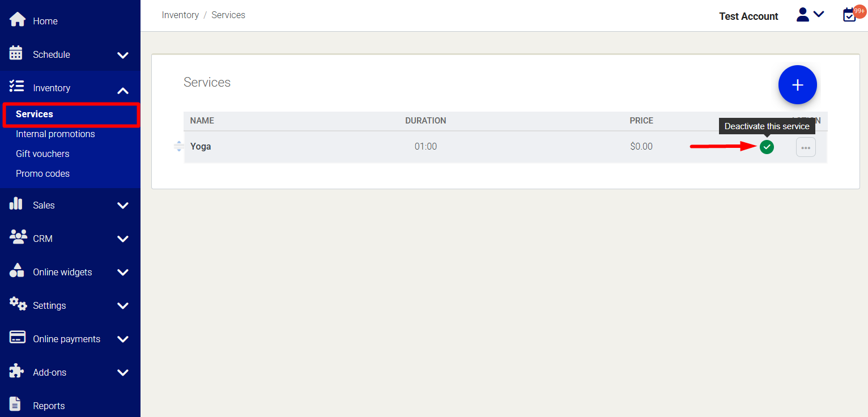
Task: Collapse the Inventory menu chevron
Action: [123, 90]
